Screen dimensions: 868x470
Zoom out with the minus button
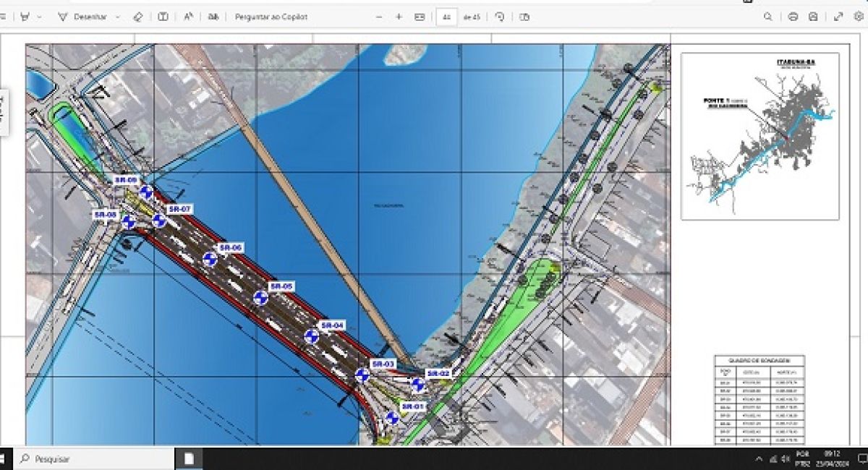tap(379, 17)
